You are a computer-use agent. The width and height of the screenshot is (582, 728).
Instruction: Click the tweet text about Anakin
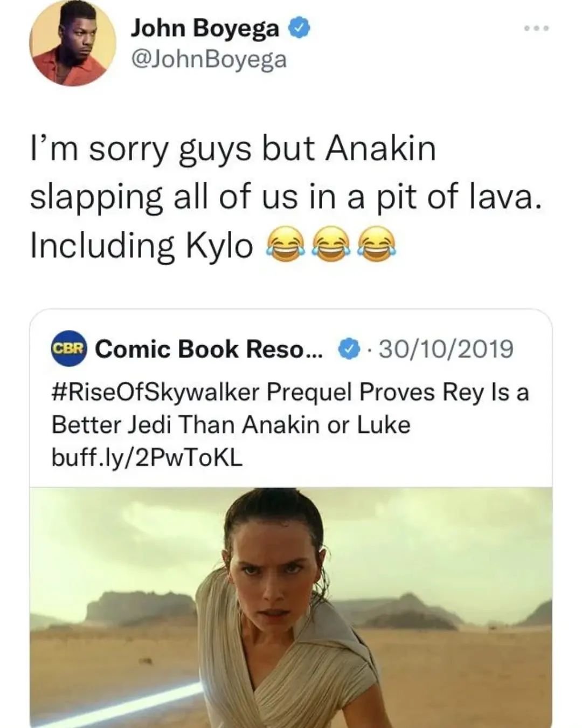click(285, 197)
